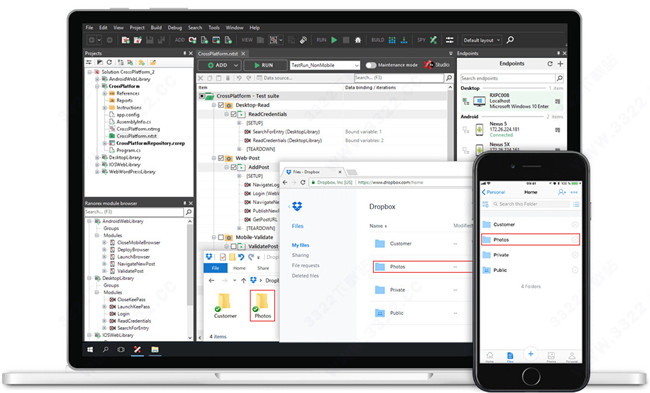650x393 pixels.
Task: Tap the Personal back link on phone
Action: pos(493,192)
